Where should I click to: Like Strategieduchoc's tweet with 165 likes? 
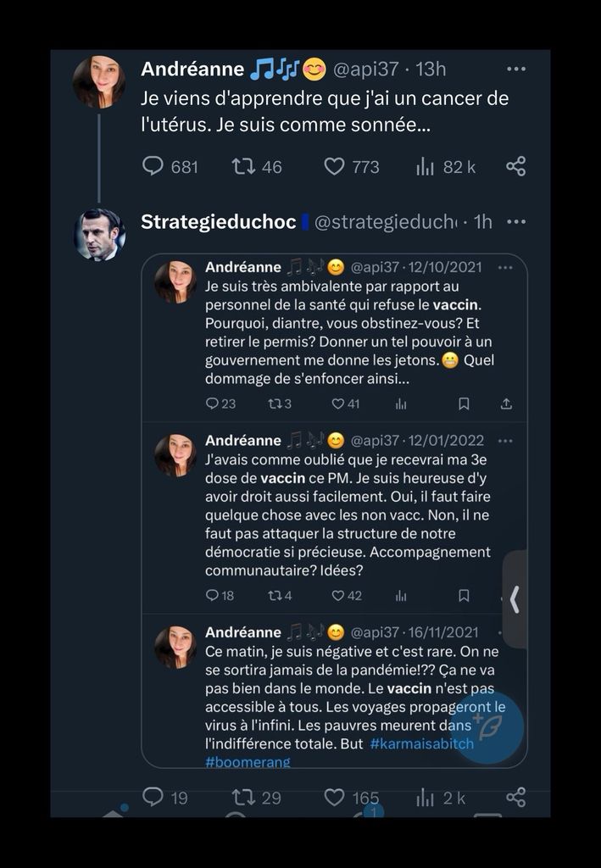click(335, 797)
